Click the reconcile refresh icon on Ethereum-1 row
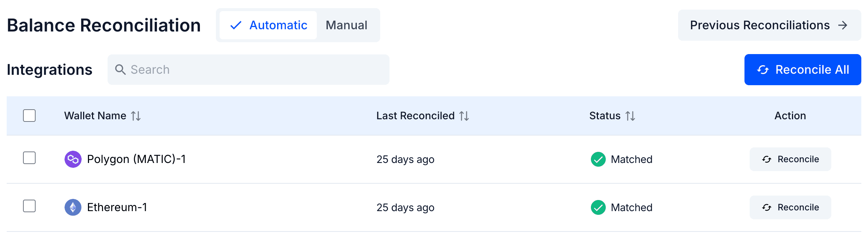 tap(767, 207)
